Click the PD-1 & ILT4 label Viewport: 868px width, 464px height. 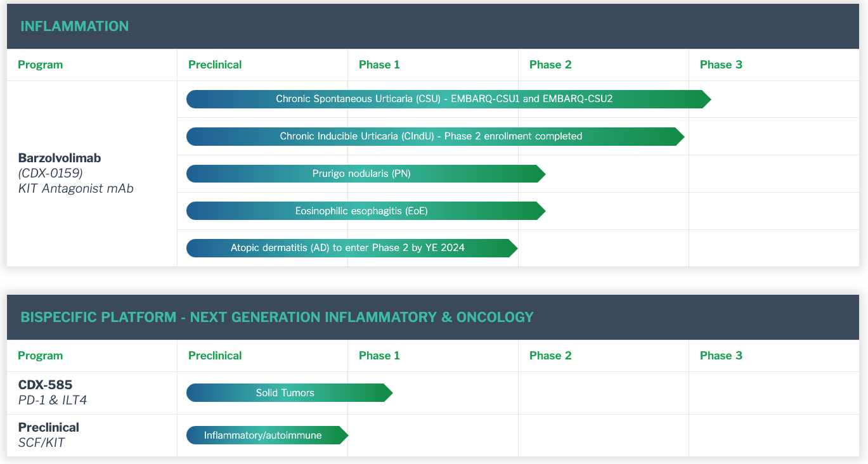[x=53, y=400]
